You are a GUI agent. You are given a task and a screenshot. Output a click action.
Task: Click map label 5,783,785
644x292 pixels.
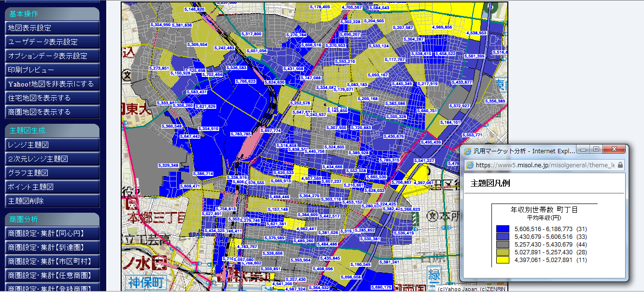point(240,134)
